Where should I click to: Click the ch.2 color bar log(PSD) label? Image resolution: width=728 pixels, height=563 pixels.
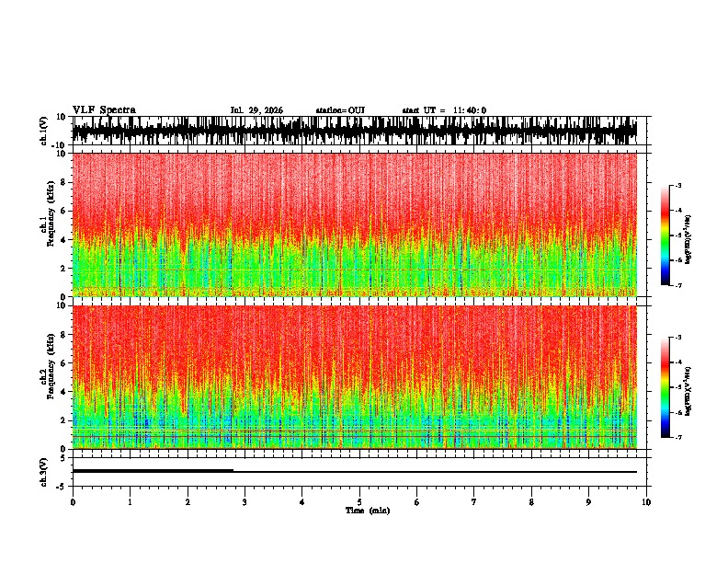click(688, 391)
